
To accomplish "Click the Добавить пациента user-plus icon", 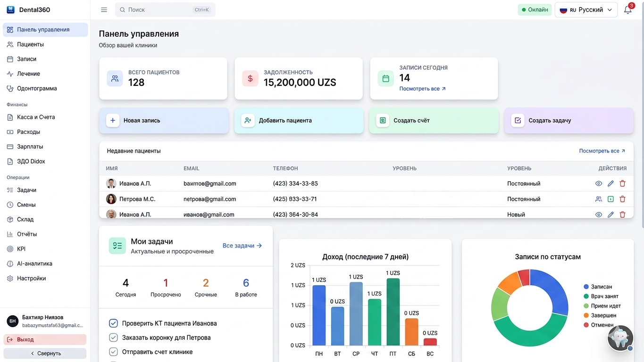I will click(x=248, y=121).
